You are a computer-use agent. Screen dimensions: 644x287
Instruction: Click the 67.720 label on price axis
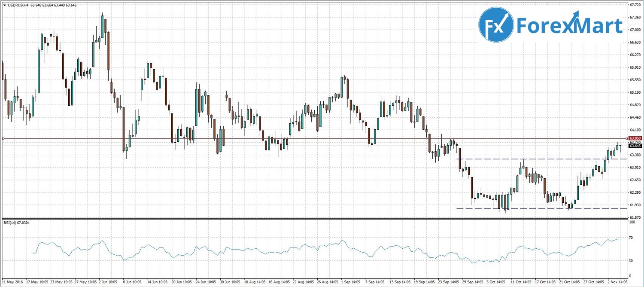[635, 5]
